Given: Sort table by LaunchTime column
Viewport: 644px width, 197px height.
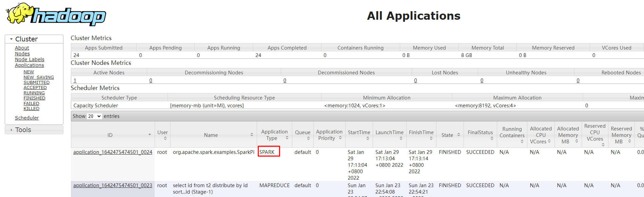Looking at the screenshot, I should coord(389,135).
